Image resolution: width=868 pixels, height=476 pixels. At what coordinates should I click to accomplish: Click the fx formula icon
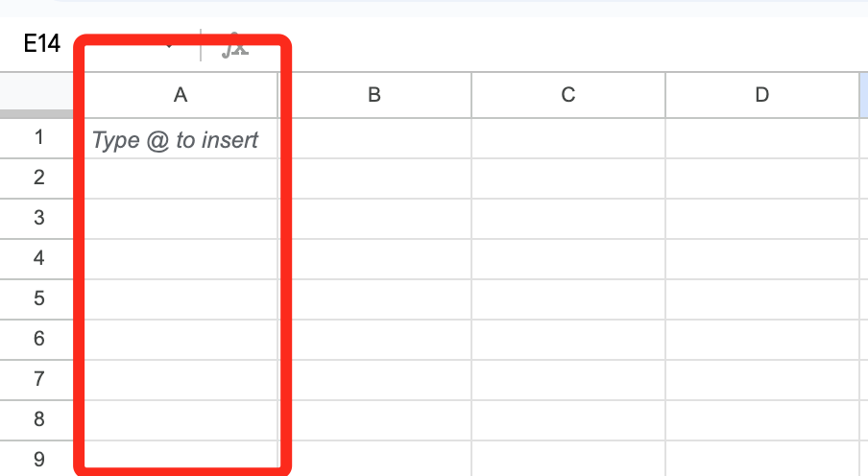(235, 45)
